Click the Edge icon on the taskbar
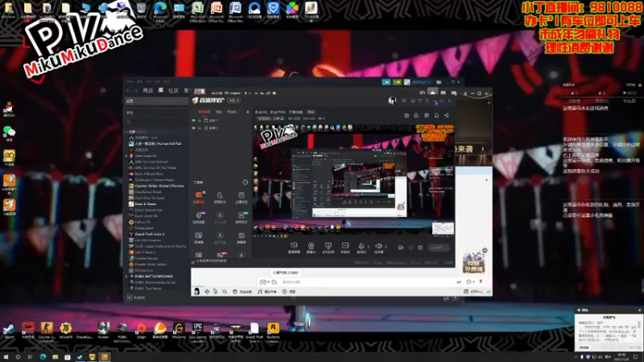Screen dimensions: 644x362 43,356
